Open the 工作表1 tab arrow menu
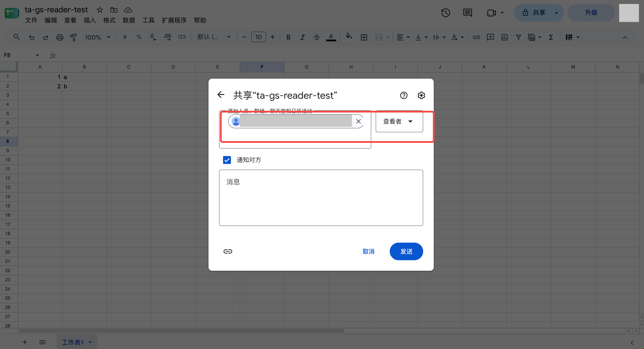The width and height of the screenshot is (644, 349). 90,342
